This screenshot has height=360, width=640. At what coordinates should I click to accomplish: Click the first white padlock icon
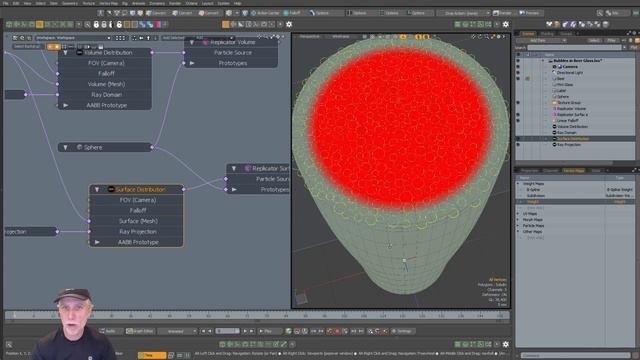(x=96, y=24)
